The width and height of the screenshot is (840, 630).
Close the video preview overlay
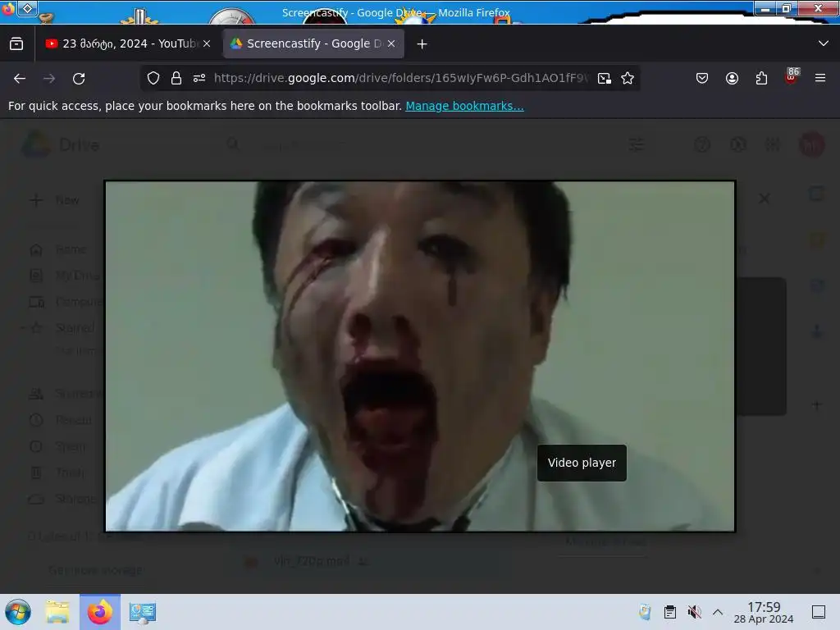pyautogui.click(x=765, y=199)
